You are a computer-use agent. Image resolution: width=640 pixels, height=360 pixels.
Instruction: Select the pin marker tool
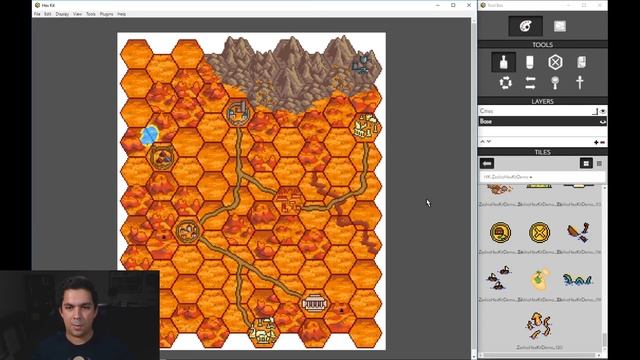(x=555, y=83)
